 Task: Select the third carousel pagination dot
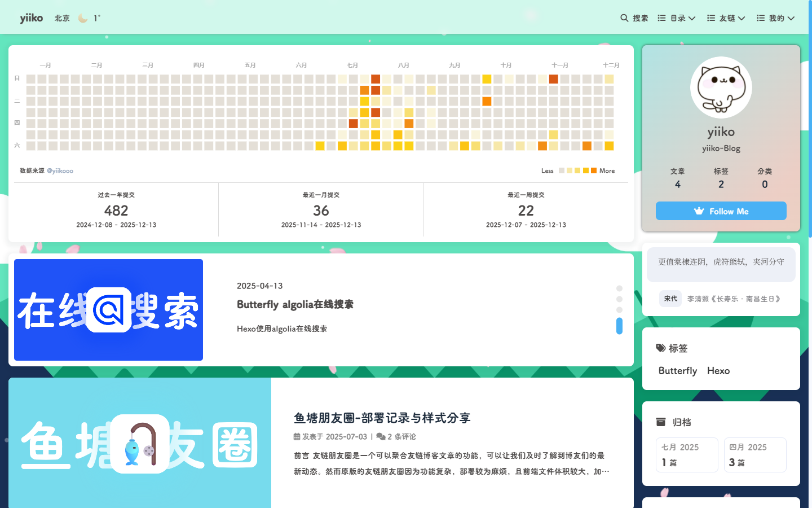[x=619, y=310]
